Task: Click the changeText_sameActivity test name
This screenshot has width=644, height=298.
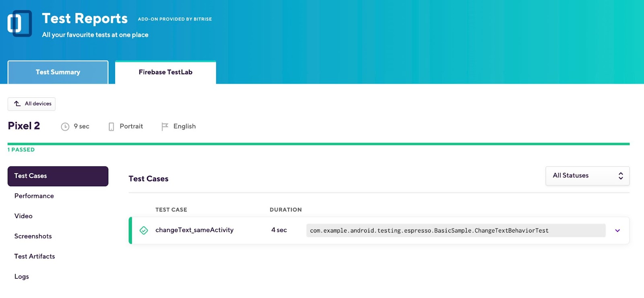Action: 194,230
